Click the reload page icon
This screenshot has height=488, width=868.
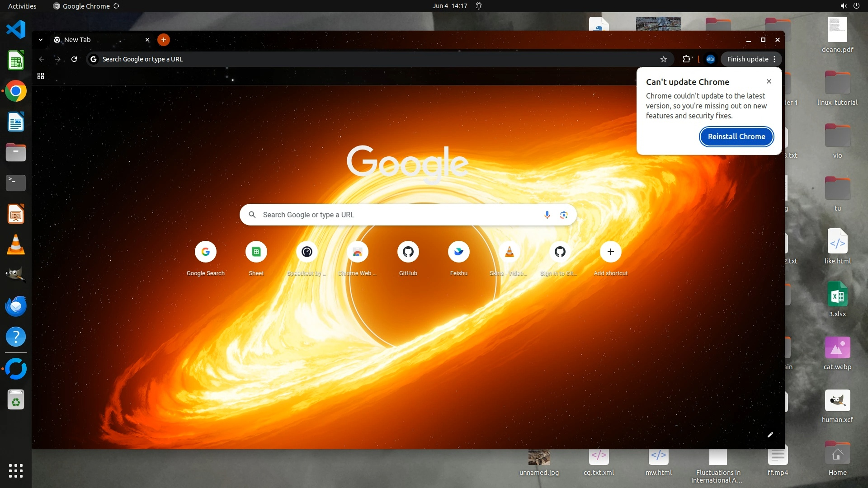pos(74,59)
